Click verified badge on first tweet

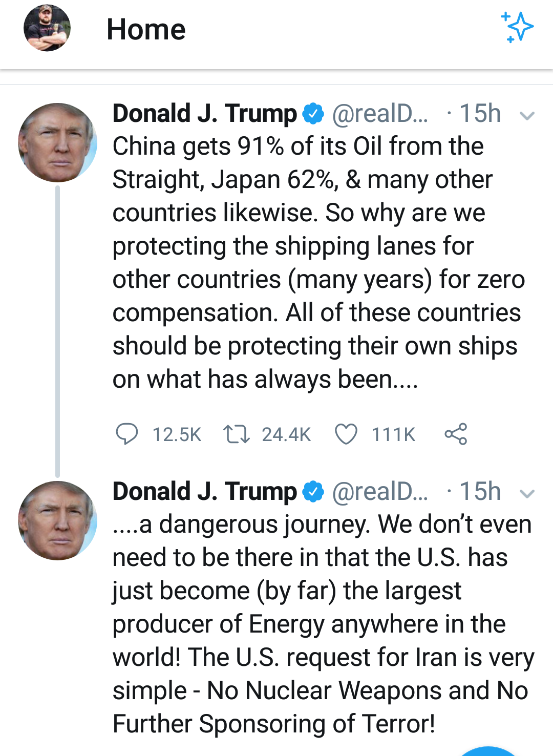click(313, 113)
